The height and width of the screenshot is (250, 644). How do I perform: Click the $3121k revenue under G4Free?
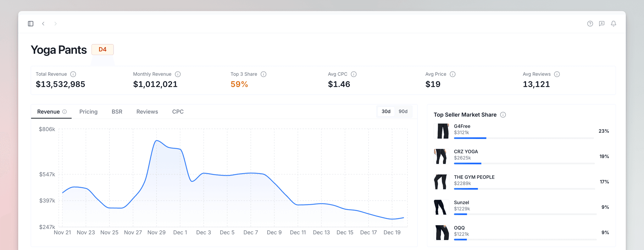click(462, 132)
